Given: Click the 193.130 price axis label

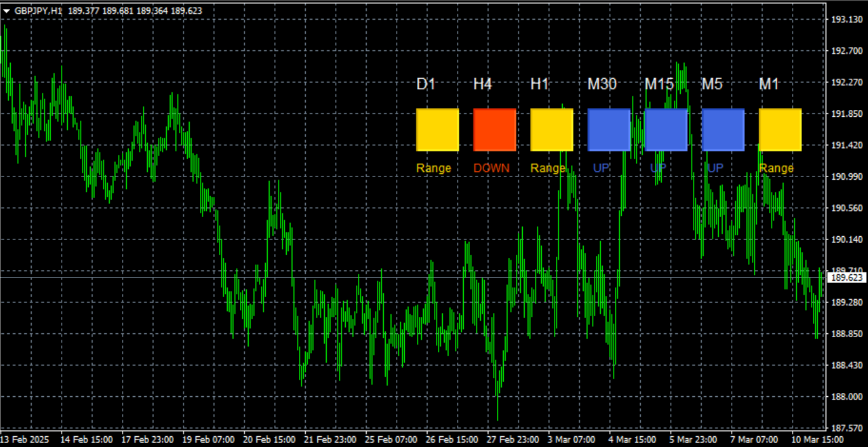Looking at the screenshot, I should [846, 20].
